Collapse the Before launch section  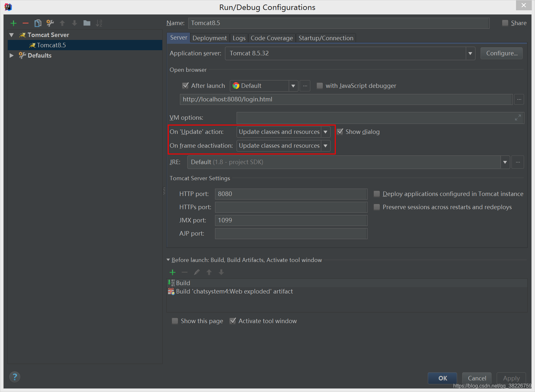click(168, 260)
